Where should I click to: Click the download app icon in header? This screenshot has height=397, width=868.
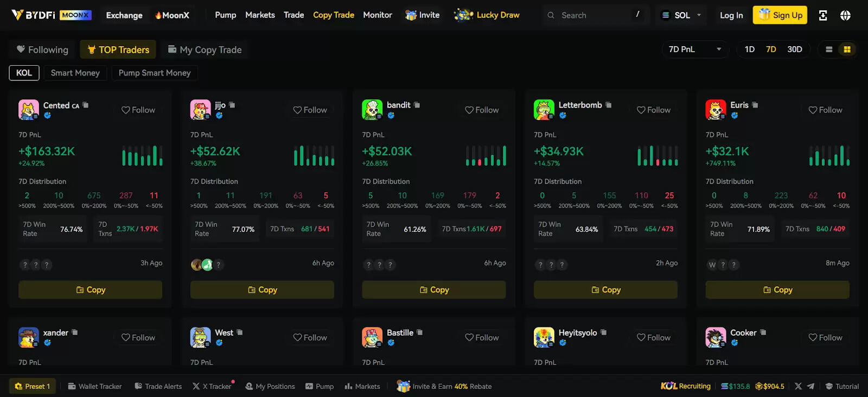(823, 15)
